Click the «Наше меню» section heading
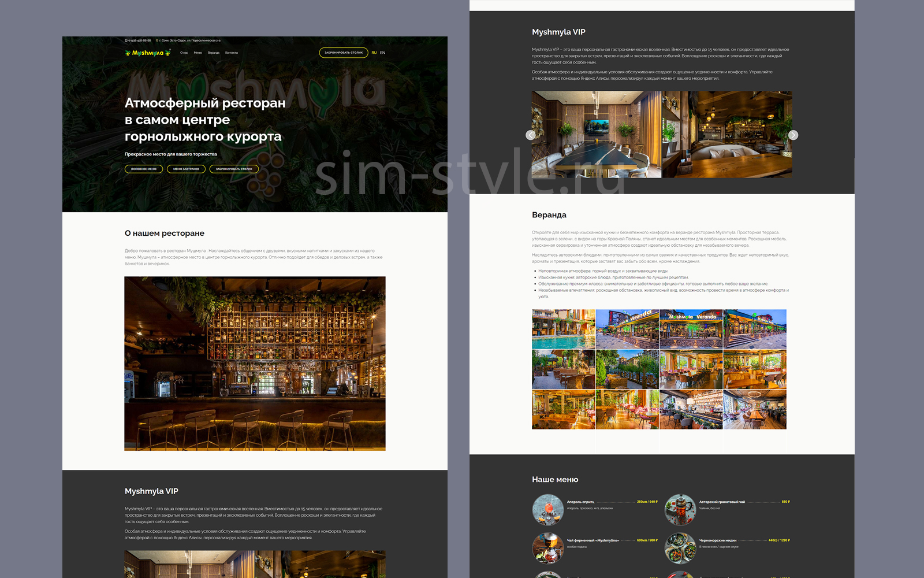Image resolution: width=924 pixels, height=578 pixels. [555, 479]
